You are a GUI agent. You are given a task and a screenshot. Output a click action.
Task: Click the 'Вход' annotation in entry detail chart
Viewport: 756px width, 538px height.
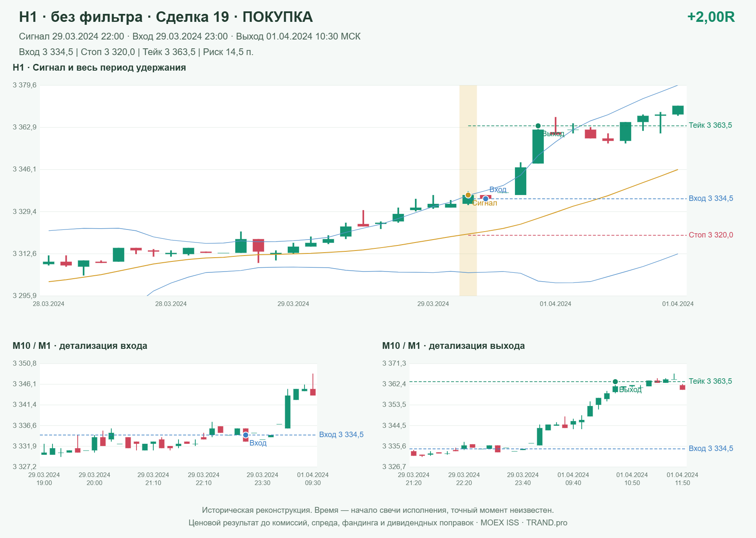click(258, 443)
